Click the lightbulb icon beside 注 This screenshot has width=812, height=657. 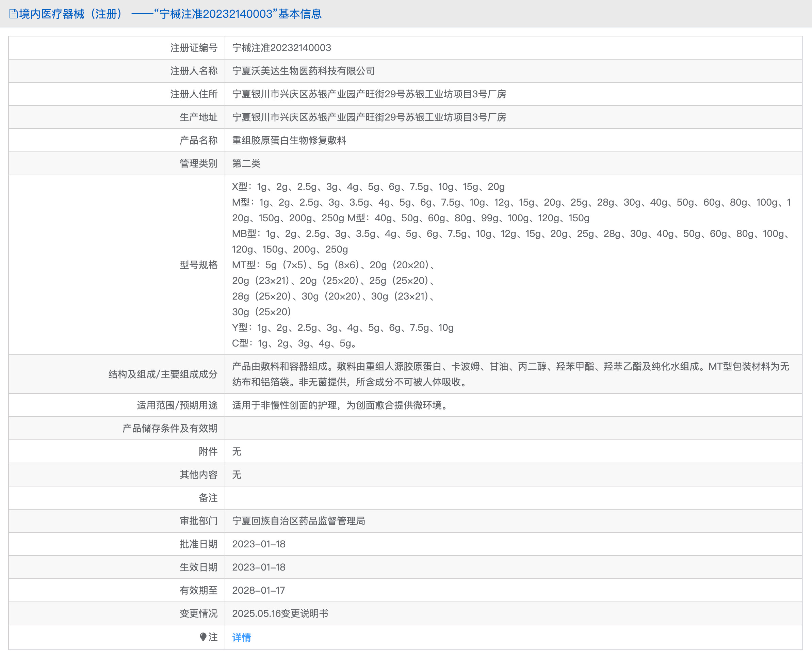(x=204, y=637)
